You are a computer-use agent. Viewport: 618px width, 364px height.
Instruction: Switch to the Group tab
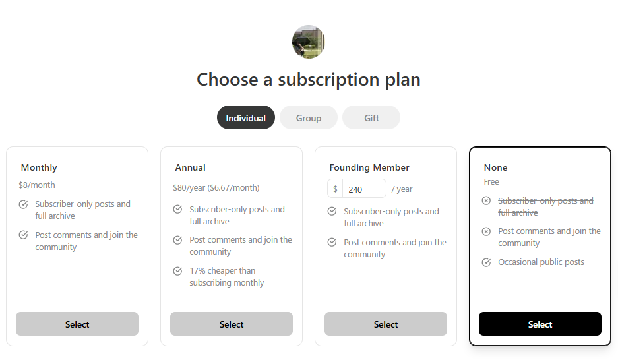point(309,118)
